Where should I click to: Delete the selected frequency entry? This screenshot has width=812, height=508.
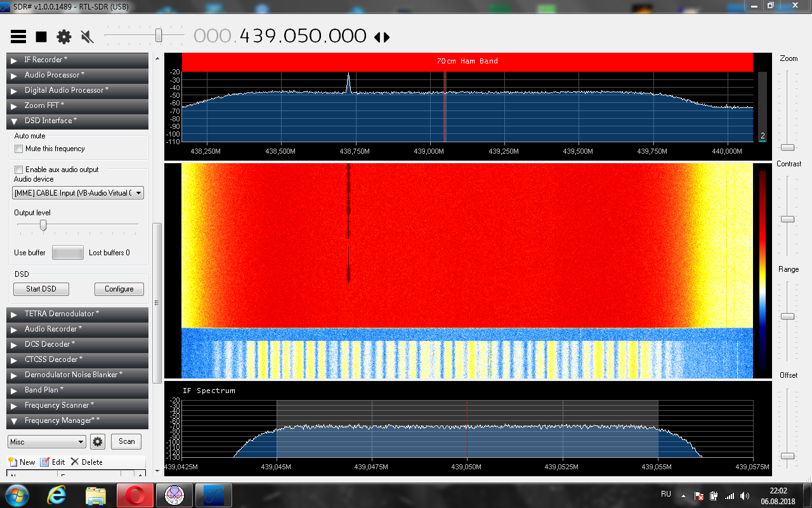click(86, 462)
